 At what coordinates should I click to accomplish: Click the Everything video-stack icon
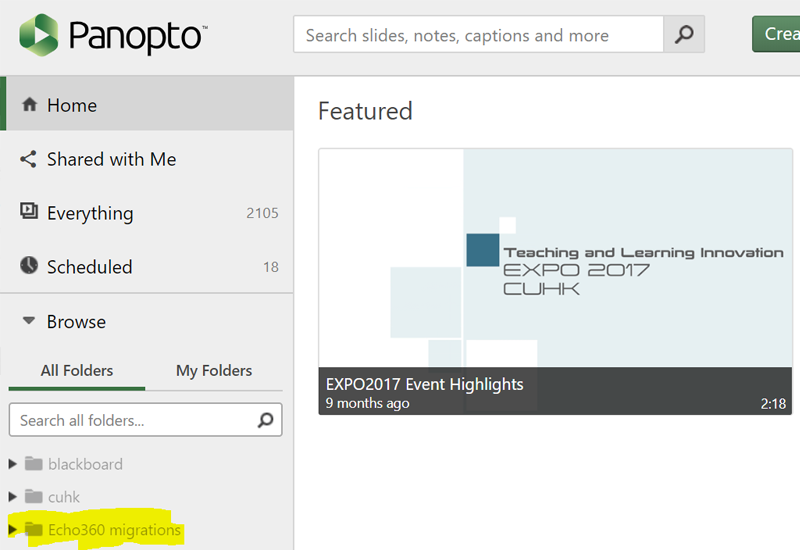click(x=29, y=211)
